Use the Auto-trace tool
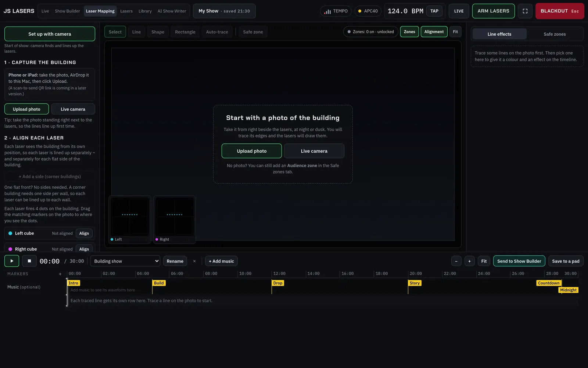The height and width of the screenshot is (368, 588). (x=217, y=32)
